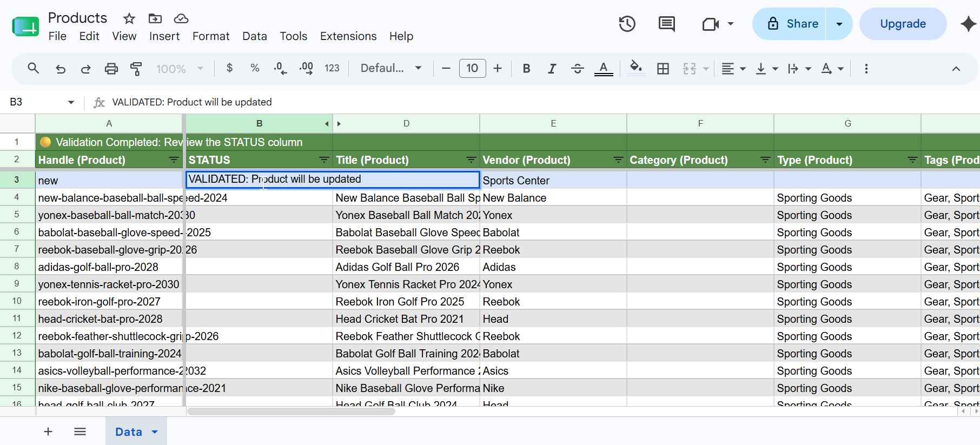Check the cloud document status icon

(x=181, y=19)
